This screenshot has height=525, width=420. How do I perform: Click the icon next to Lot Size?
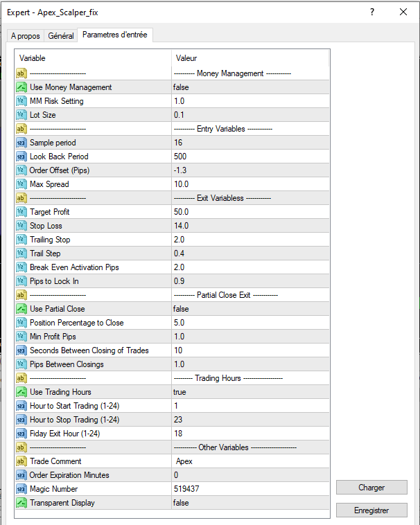pyautogui.click(x=21, y=115)
